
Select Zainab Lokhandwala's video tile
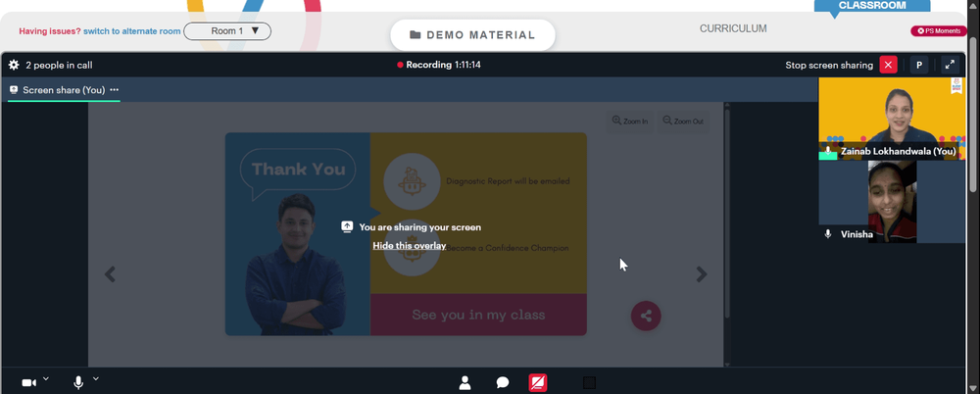pyautogui.click(x=892, y=119)
